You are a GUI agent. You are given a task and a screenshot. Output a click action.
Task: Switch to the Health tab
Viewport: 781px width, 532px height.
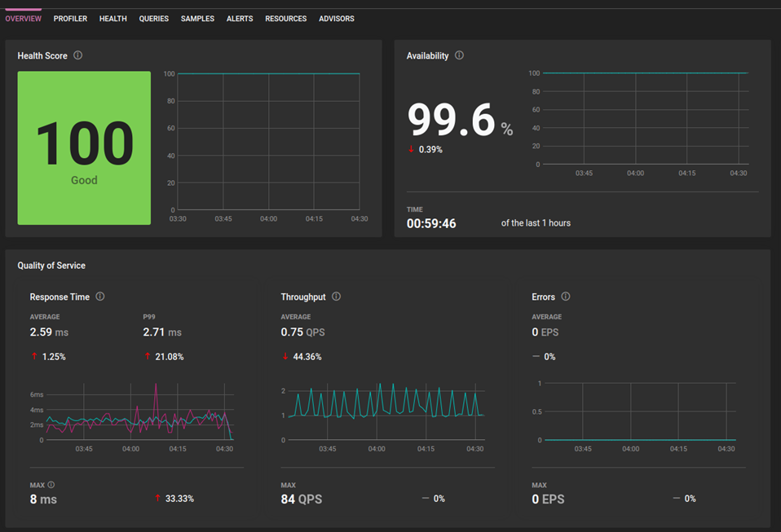coord(113,19)
